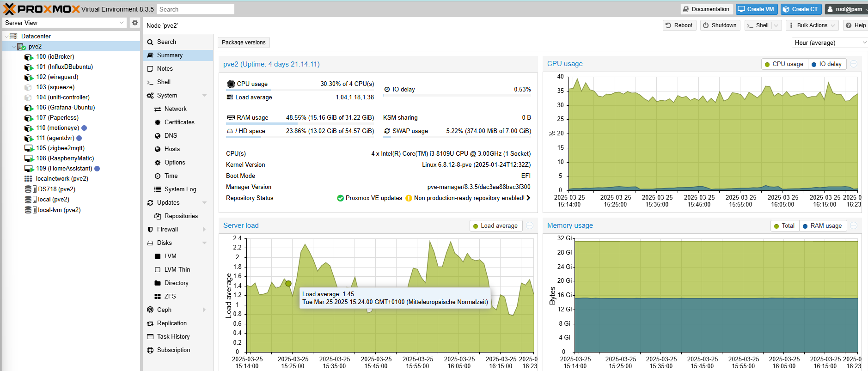Click the Create VM button
Image resolution: width=868 pixels, height=371 pixels.
tap(756, 9)
